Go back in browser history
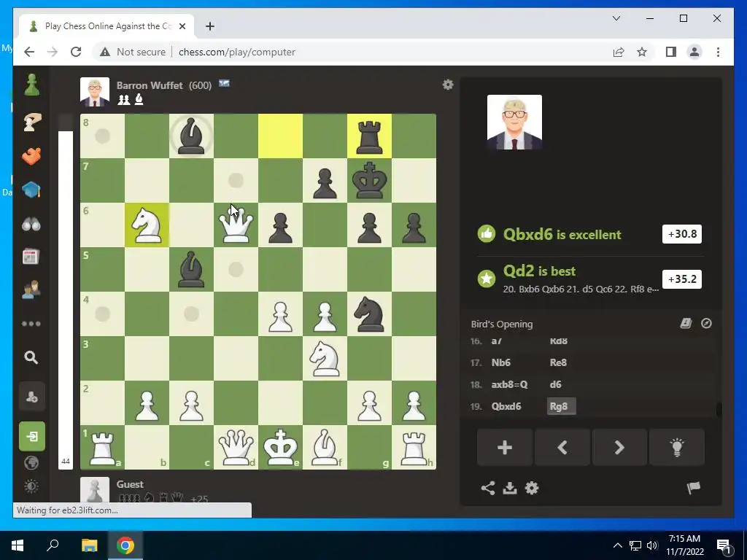This screenshot has height=560, width=747. click(x=29, y=52)
